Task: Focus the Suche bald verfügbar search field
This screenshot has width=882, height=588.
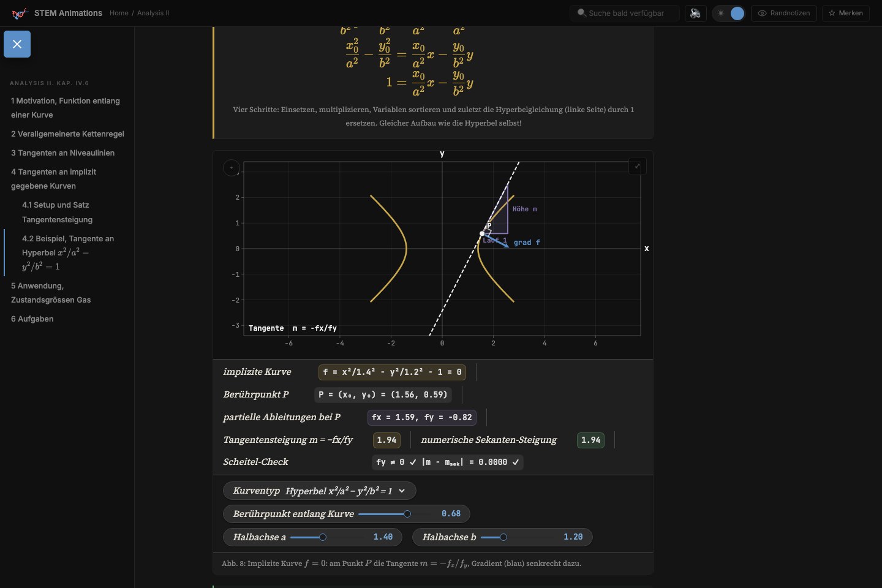Action: pyautogui.click(x=625, y=13)
